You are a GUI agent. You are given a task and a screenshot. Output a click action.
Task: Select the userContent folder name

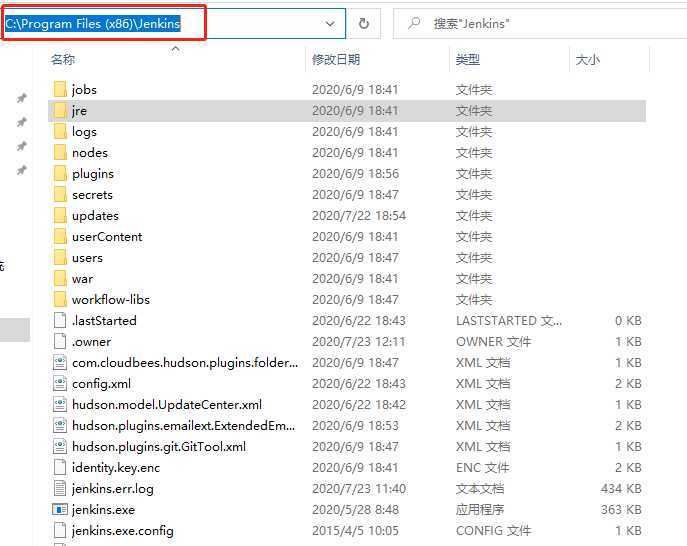pyautogui.click(x=107, y=237)
